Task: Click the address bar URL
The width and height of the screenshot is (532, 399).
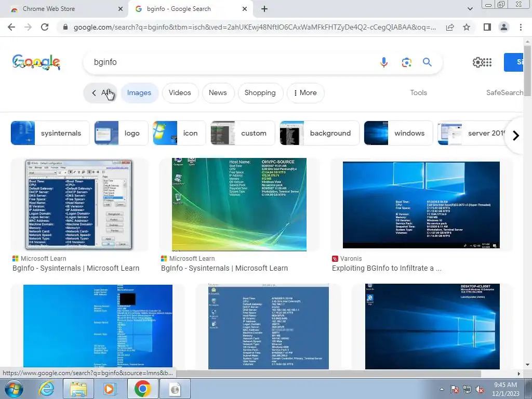Action: (x=255, y=27)
